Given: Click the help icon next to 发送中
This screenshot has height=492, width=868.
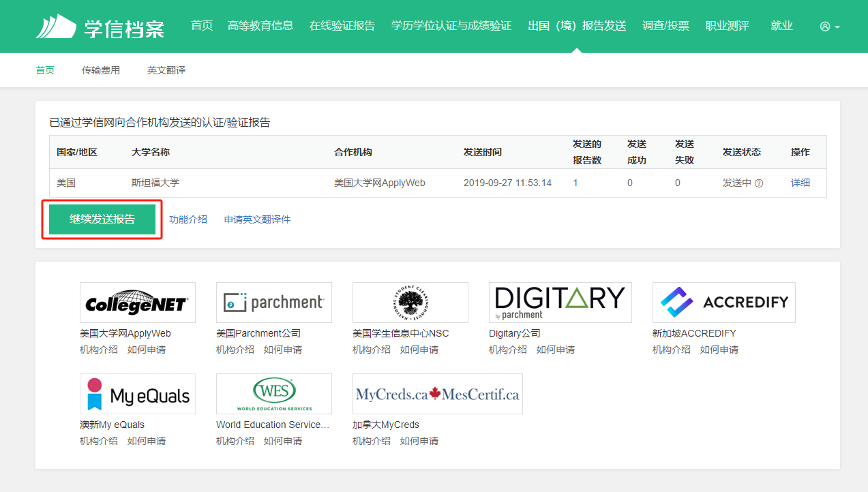Looking at the screenshot, I should click(x=759, y=183).
